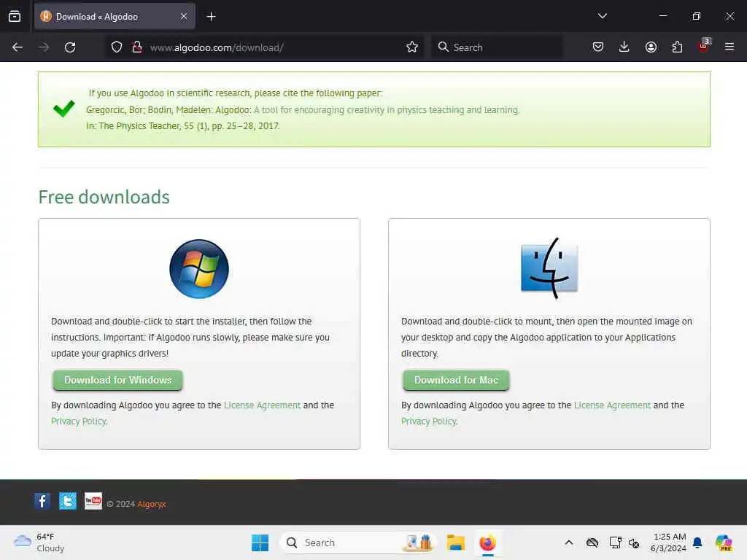Click the Mac Finder logo image
This screenshot has width=747, height=560.
click(x=549, y=268)
